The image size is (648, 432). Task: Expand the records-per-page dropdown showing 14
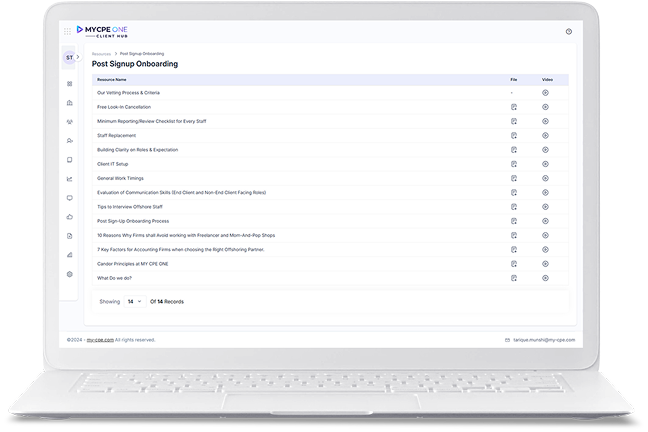[x=134, y=301]
